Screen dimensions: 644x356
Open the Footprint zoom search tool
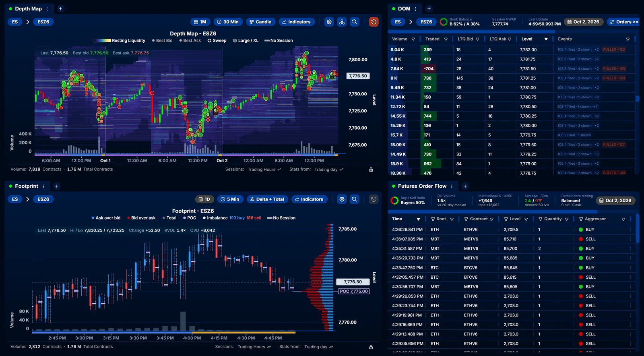click(x=355, y=199)
